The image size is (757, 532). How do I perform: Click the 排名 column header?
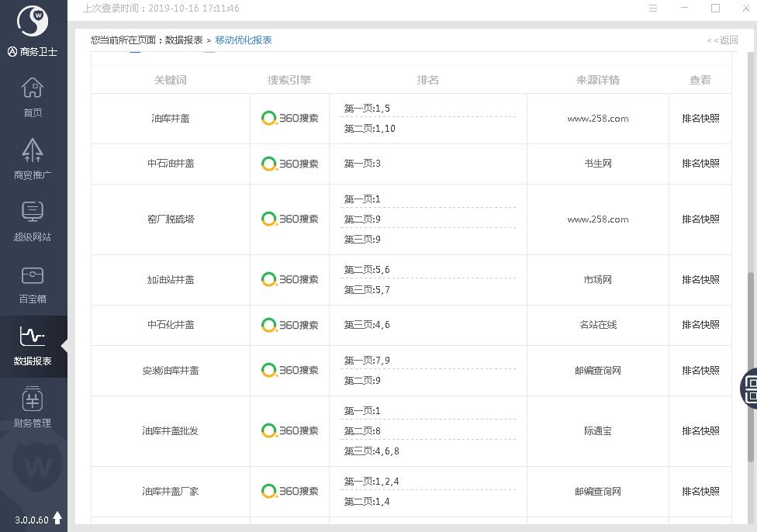coord(428,80)
